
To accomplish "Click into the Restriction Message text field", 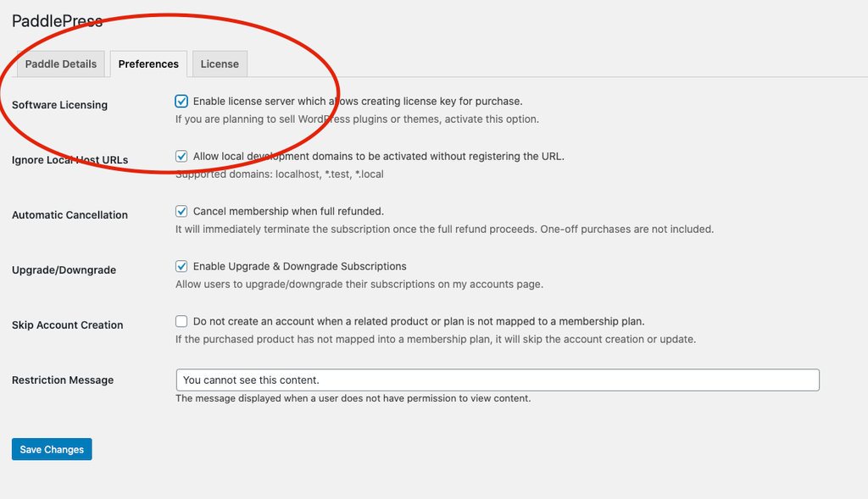I will pos(497,380).
